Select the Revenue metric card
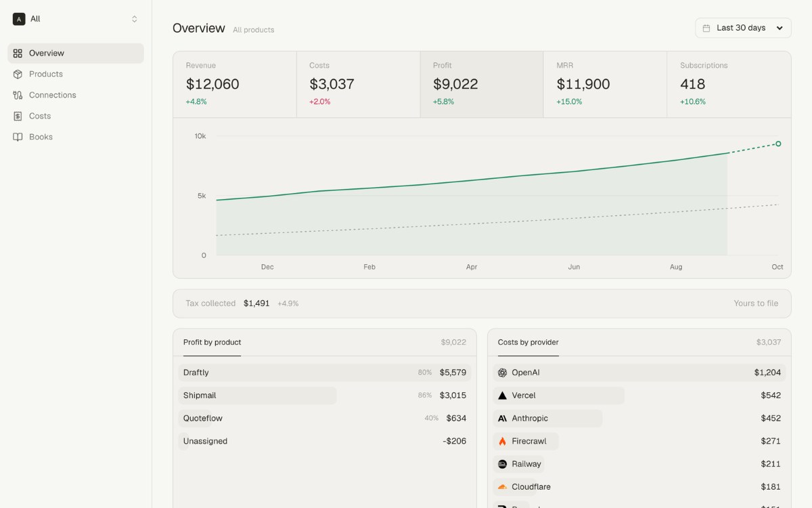The width and height of the screenshot is (812, 508). (235, 85)
